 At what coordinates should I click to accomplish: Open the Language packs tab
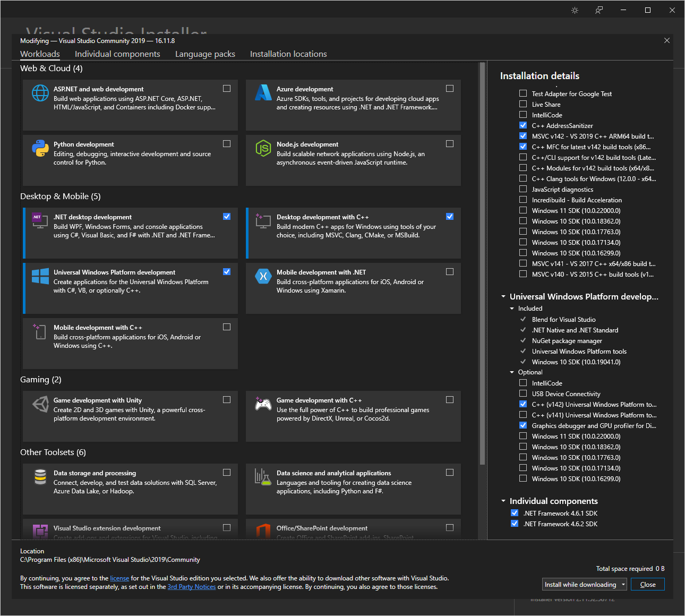click(x=205, y=54)
